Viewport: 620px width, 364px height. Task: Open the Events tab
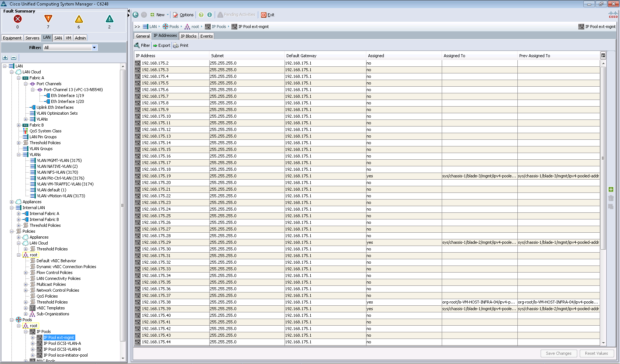(x=206, y=36)
